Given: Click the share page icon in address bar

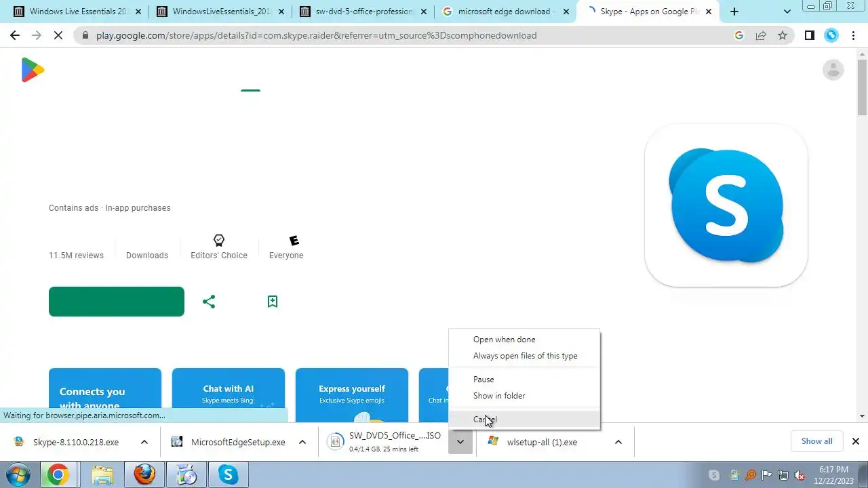Looking at the screenshot, I should click(x=761, y=35).
